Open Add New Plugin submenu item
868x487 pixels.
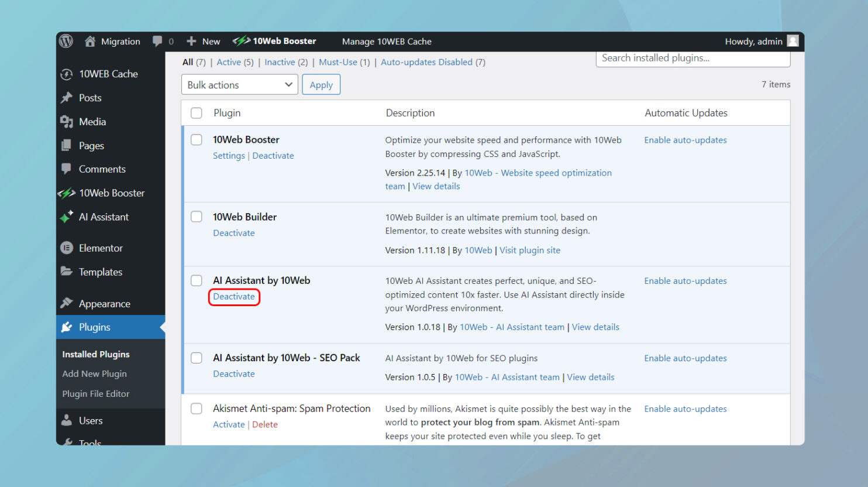(x=94, y=374)
